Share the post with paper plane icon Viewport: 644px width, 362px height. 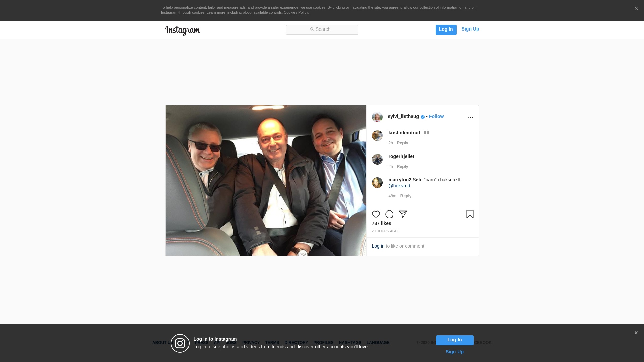pyautogui.click(x=402, y=214)
